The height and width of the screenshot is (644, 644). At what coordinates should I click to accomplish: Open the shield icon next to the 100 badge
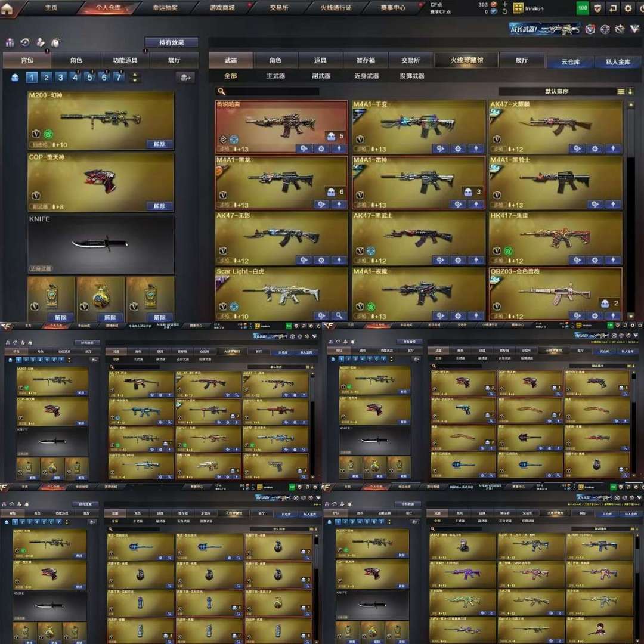coord(597,8)
